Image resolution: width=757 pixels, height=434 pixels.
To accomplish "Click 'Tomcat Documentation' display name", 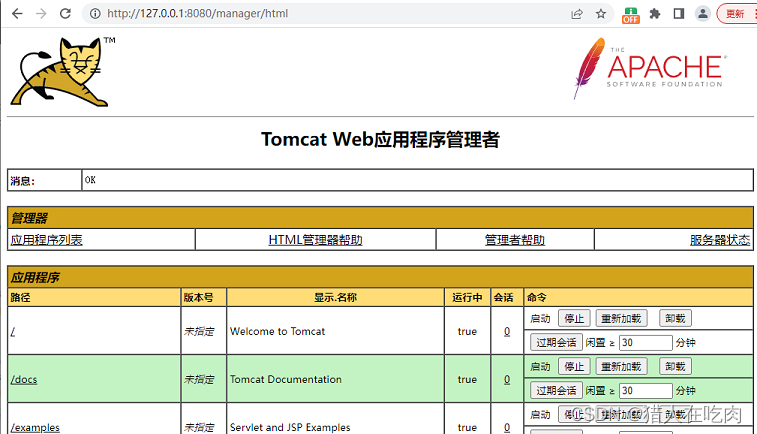I will [286, 379].
